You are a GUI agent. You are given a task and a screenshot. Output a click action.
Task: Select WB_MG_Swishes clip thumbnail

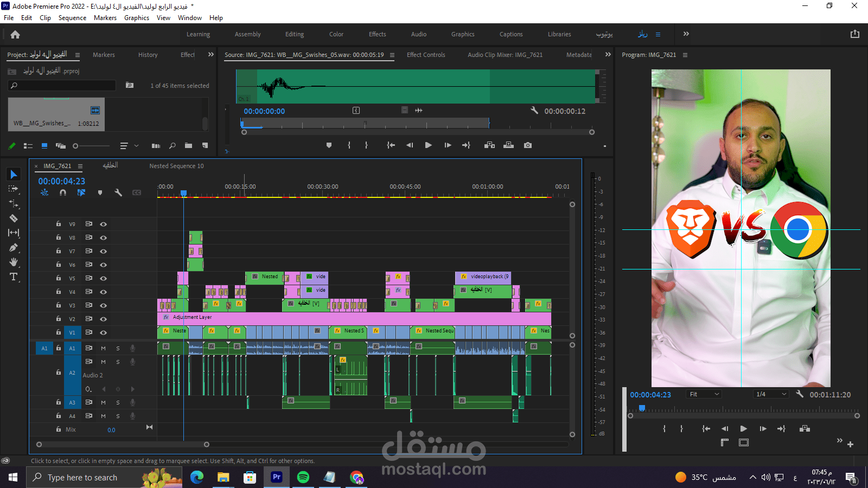56,113
